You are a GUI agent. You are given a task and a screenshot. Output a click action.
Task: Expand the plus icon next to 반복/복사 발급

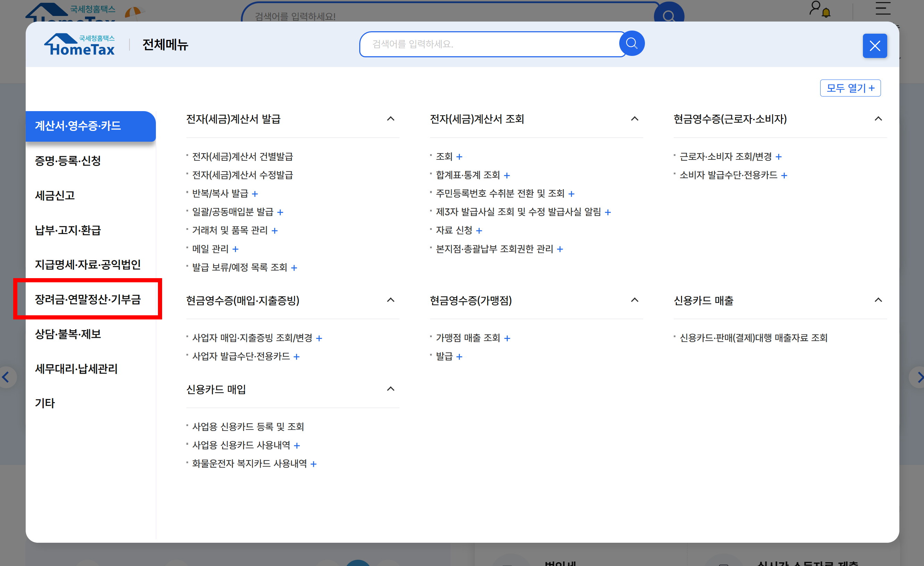click(255, 194)
